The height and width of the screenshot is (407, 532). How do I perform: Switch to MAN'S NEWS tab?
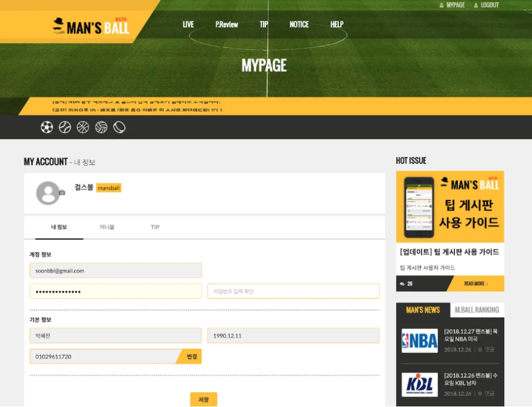coord(423,310)
